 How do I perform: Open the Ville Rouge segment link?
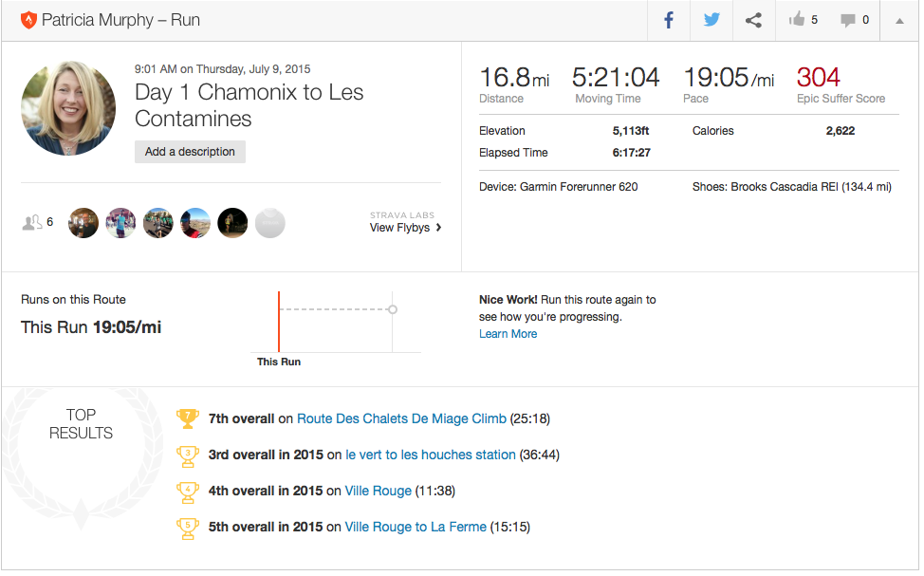pos(378,491)
